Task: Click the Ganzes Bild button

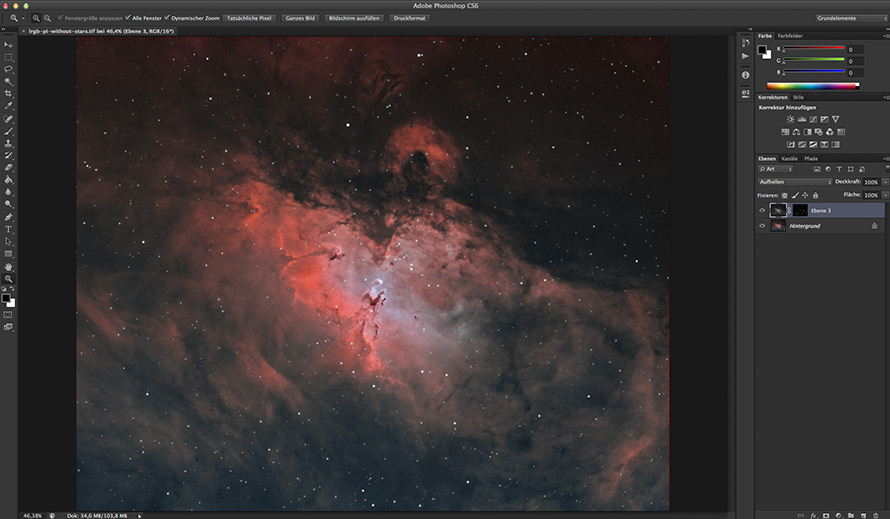Action: coord(300,18)
